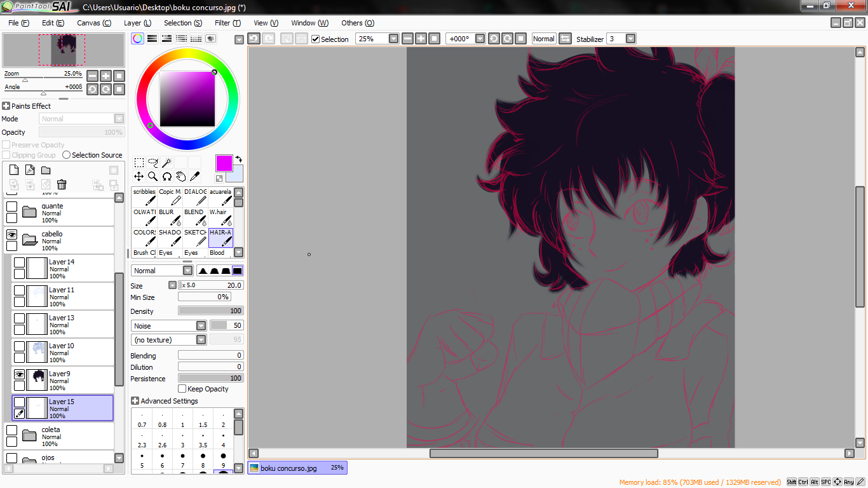This screenshot has height=488, width=868.
Task: Open the Canvas menu
Action: coord(94,23)
